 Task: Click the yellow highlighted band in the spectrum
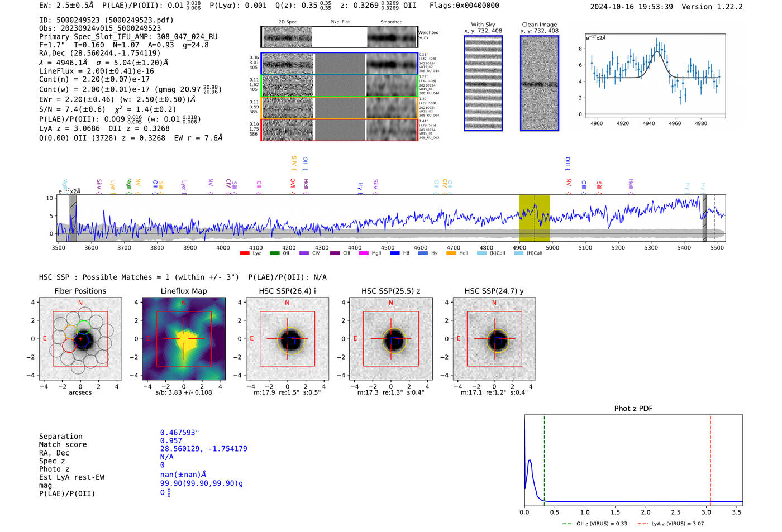(535, 218)
